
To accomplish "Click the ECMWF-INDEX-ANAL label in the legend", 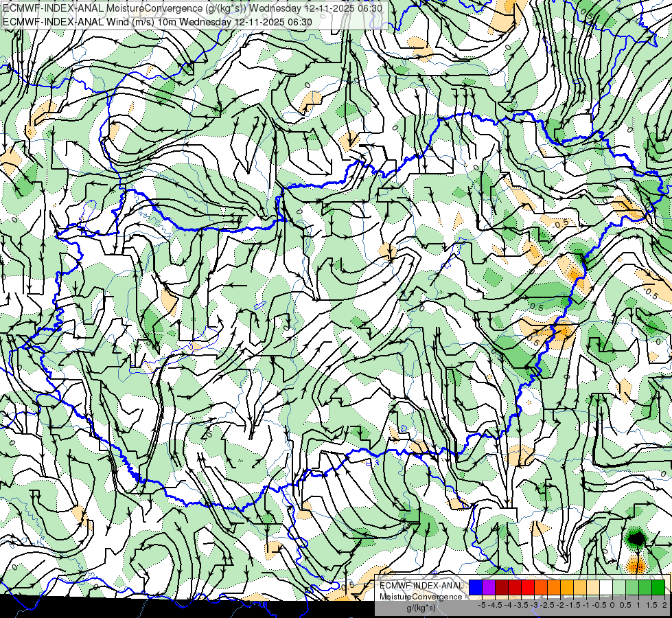I will 421,586.
